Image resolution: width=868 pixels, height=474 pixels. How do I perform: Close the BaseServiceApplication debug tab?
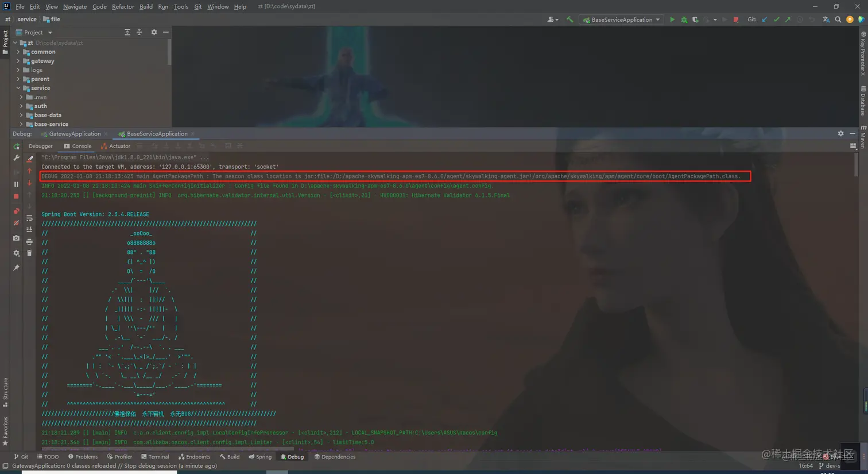(x=192, y=134)
